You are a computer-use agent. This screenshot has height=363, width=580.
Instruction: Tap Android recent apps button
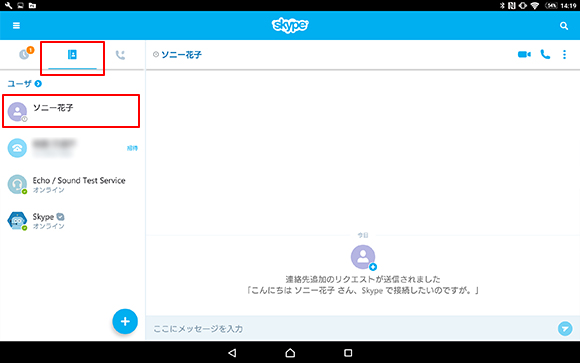coord(348,353)
